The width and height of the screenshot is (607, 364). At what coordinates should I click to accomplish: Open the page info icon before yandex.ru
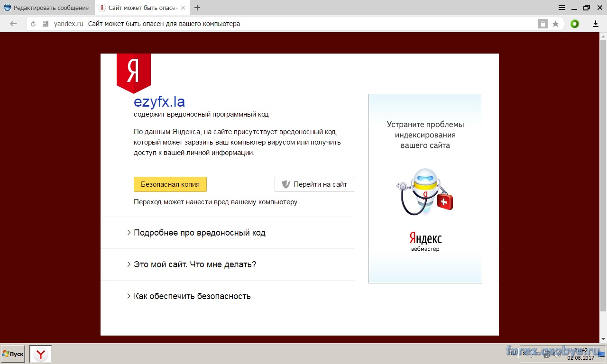(46, 24)
